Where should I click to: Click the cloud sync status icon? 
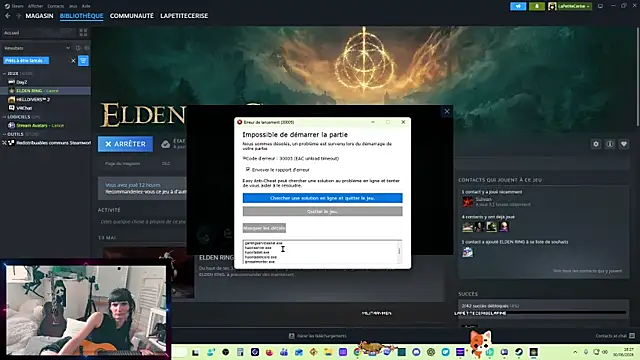tap(165, 144)
